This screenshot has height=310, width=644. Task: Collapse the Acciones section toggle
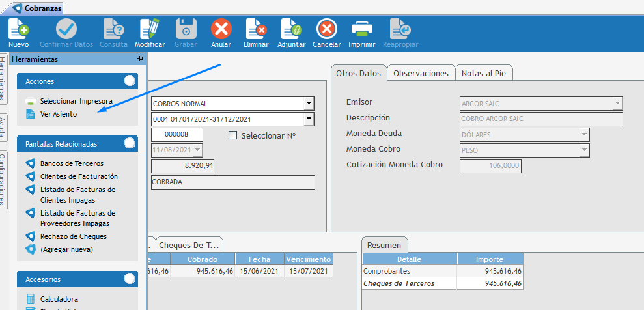coord(129,81)
